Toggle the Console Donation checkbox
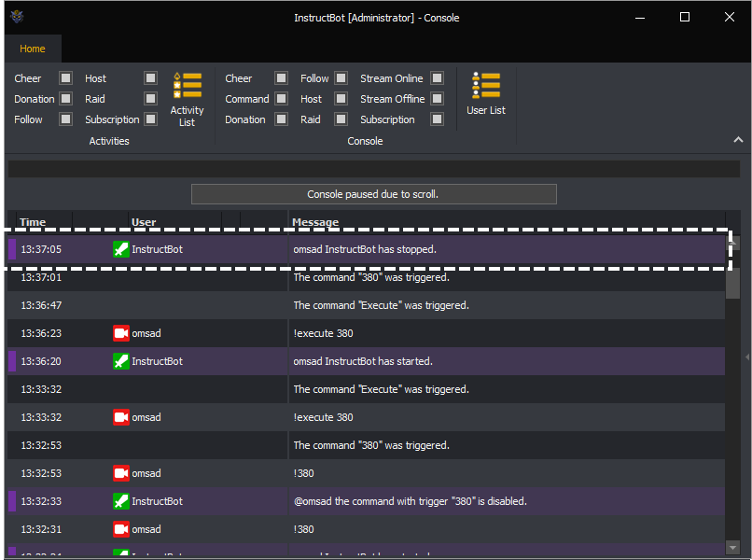The height and width of the screenshot is (560, 752). click(x=282, y=119)
